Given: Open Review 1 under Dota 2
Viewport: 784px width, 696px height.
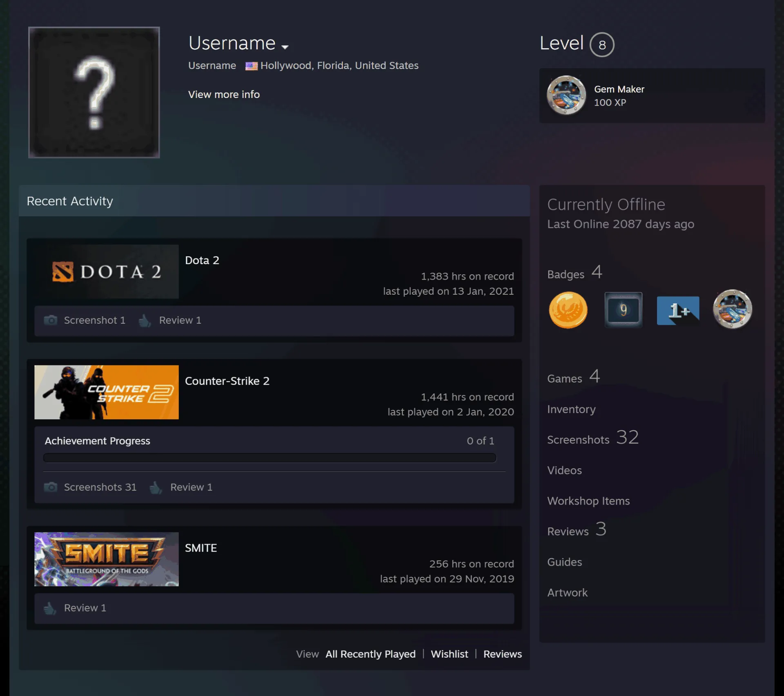Looking at the screenshot, I should tap(180, 320).
